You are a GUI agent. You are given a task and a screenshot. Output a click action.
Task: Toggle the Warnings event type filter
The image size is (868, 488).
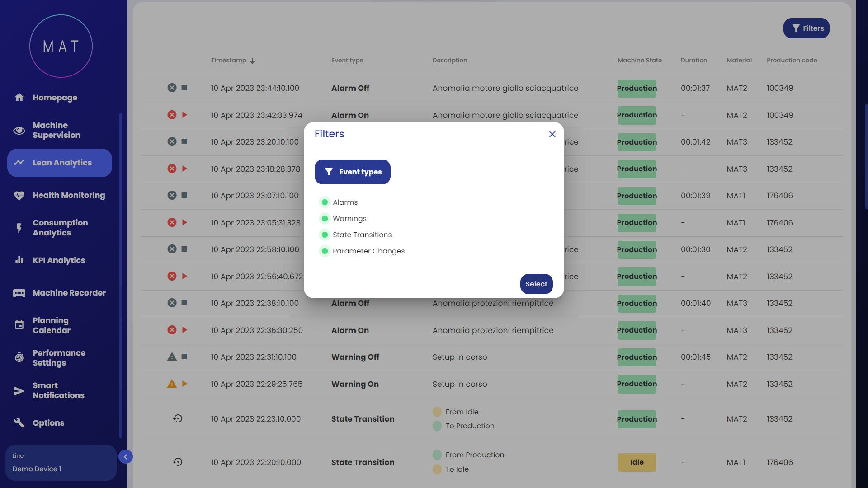click(x=325, y=218)
